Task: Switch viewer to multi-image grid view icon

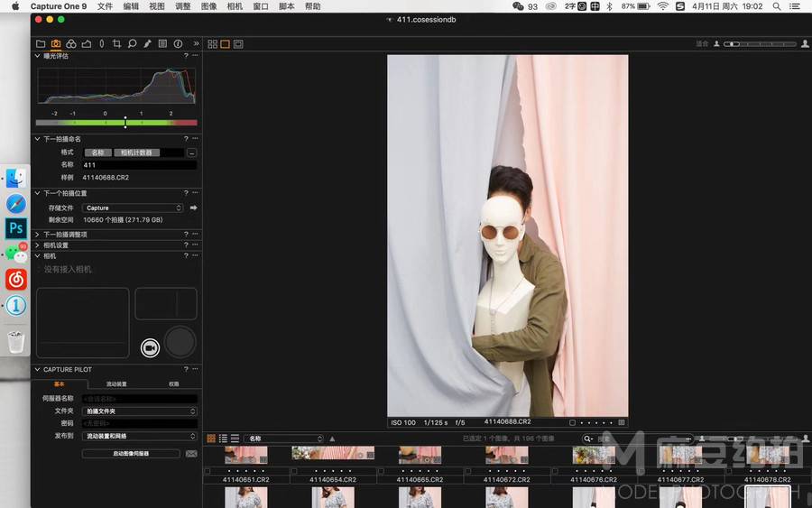Action: 212,44
